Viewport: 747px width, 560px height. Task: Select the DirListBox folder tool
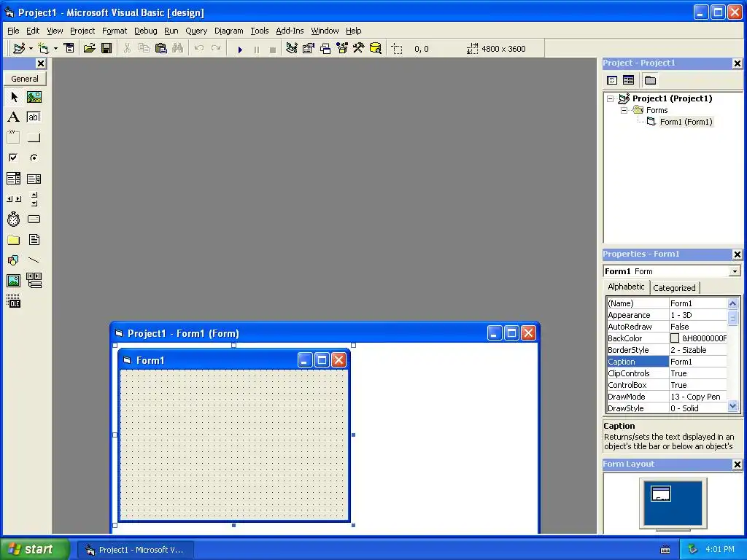(x=14, y=240)
